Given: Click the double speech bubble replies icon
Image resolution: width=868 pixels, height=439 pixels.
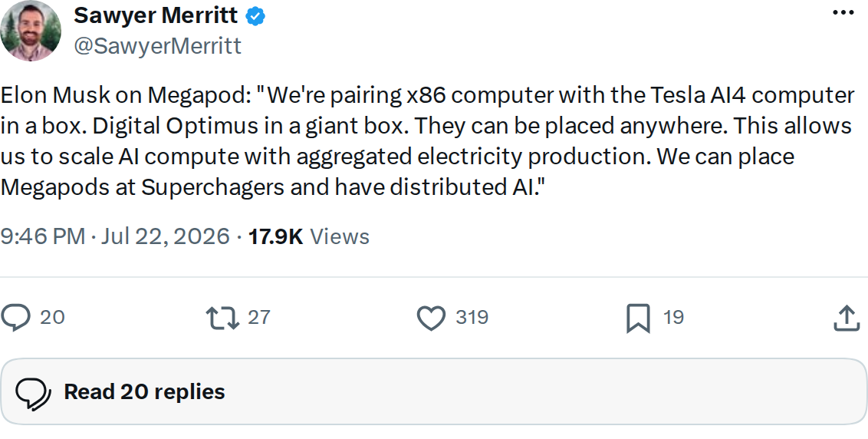Looking at the screenshot, I should point(33,393).
